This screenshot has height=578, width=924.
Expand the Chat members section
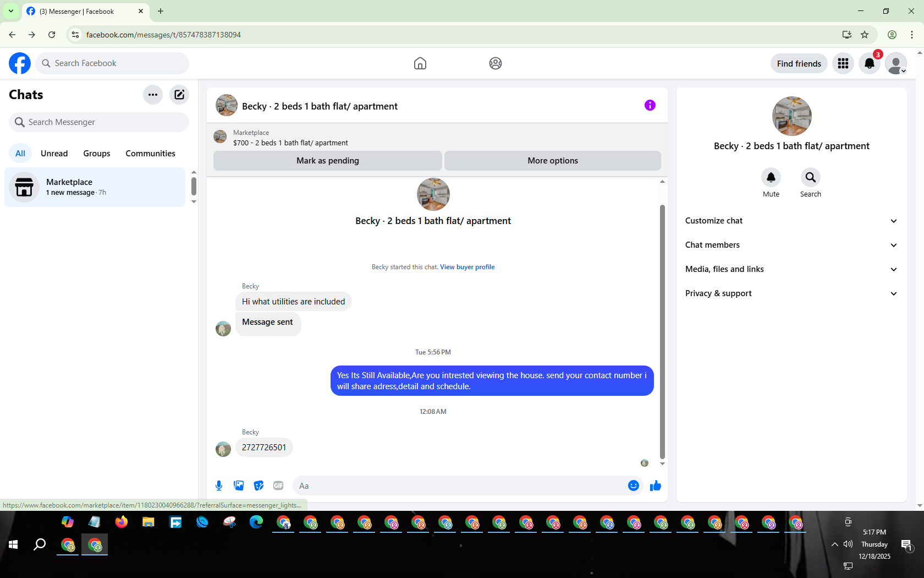[791, 245]
